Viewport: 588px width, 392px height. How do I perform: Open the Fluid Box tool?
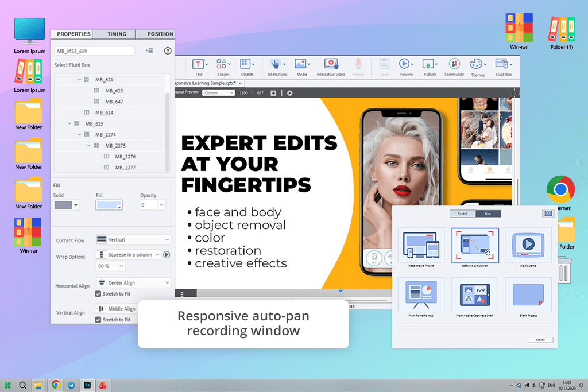(504, 67)
